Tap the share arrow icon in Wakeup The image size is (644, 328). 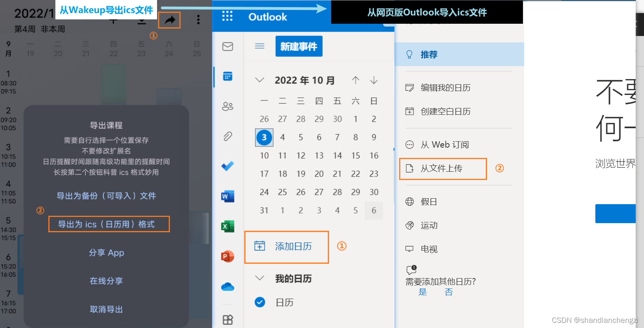point(170,20)
